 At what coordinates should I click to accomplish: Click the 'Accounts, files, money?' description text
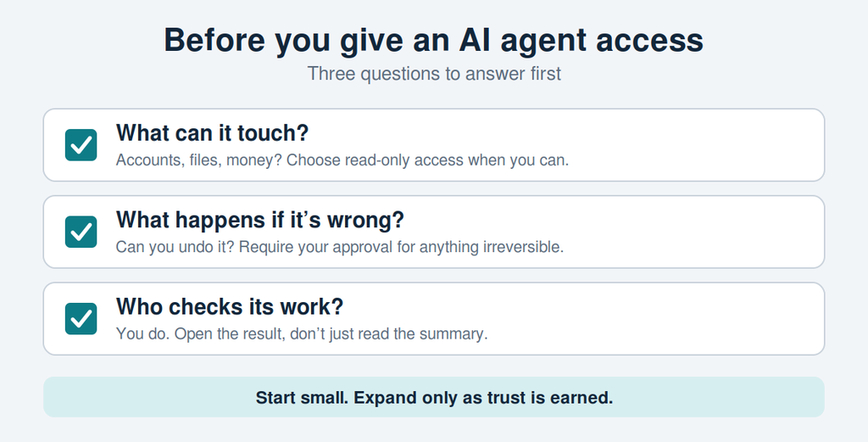[x=342, y=160]
